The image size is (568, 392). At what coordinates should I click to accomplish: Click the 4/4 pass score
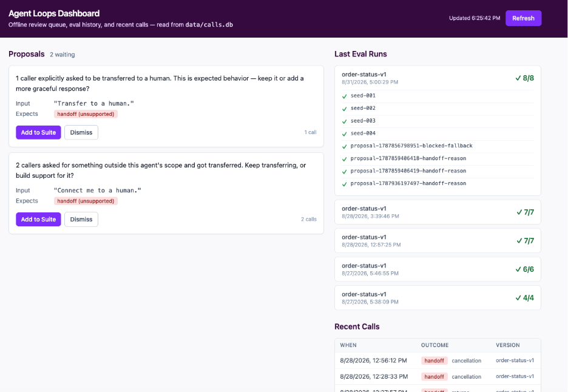pyautogui.click(x=524, y=298)
